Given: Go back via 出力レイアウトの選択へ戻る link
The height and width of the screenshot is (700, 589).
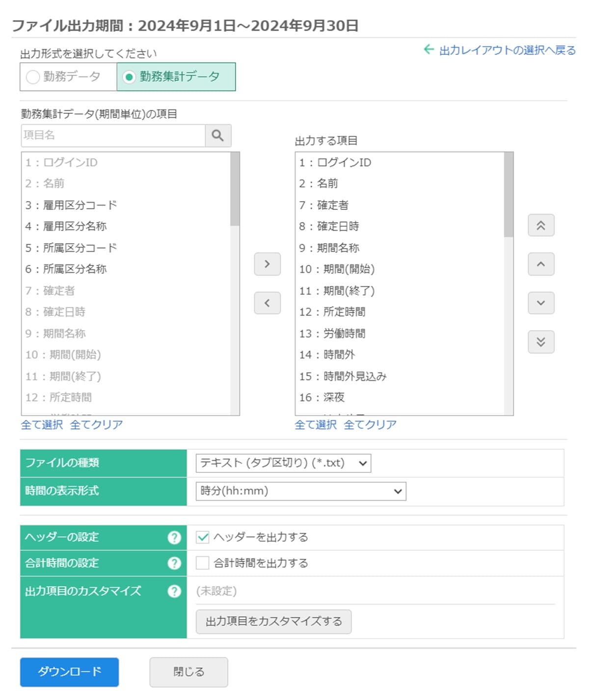Looking at the screenshot, I should pyautogui.click(x=507, y=50).
